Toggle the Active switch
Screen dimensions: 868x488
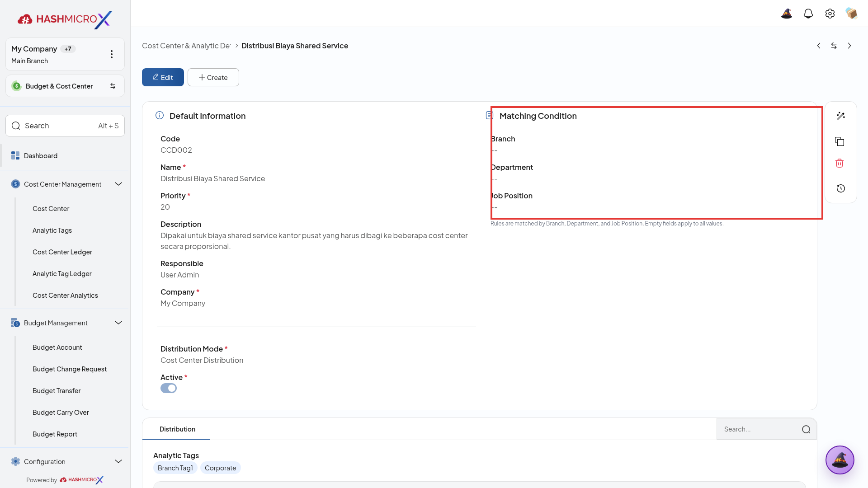169,388
